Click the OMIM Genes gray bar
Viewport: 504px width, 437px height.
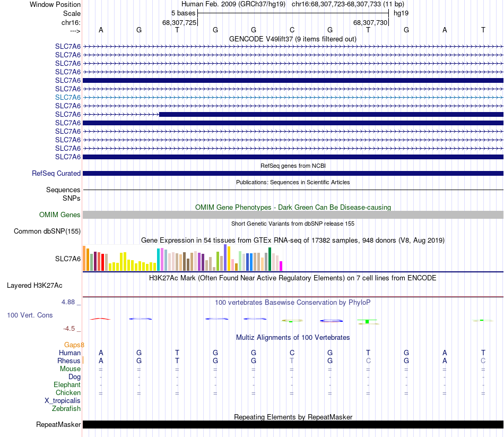pos(293,215)
